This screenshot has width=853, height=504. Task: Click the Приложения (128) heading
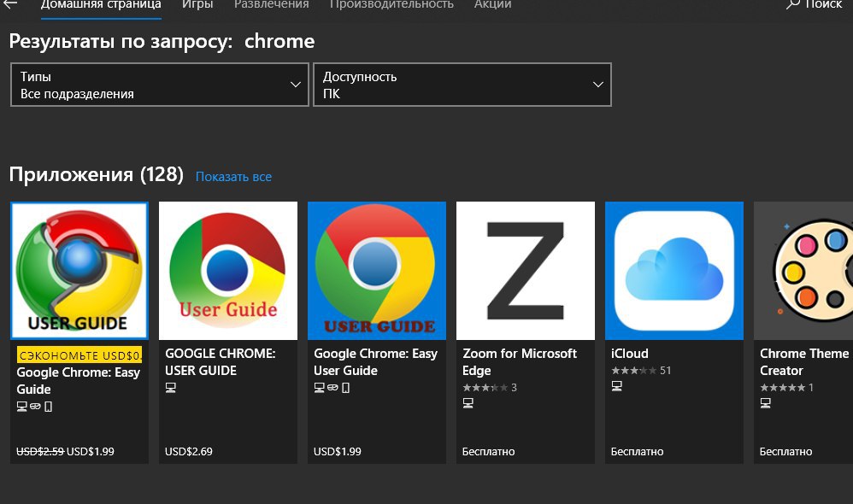coord(97,174)
